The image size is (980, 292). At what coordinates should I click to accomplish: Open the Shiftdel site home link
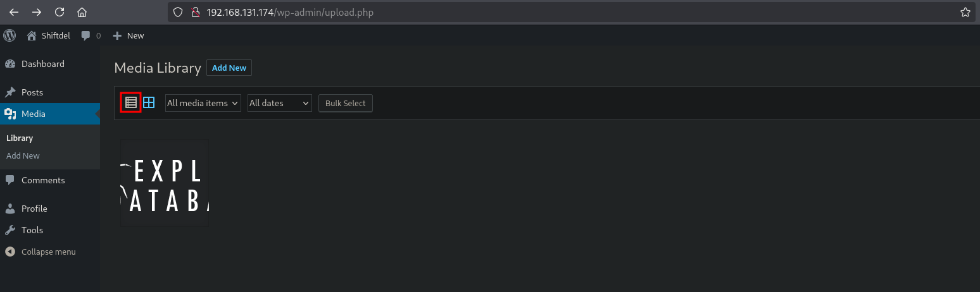click(49, 35)
